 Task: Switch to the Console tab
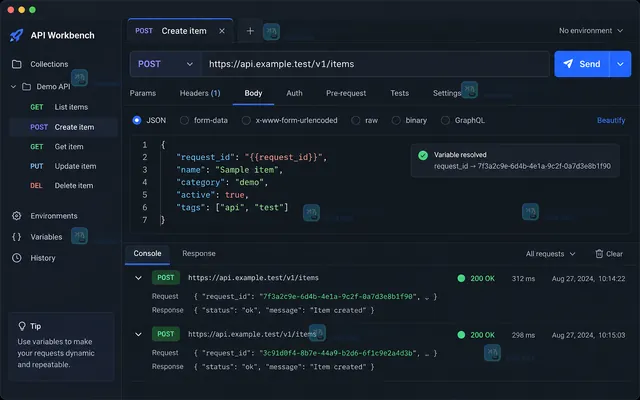click(147, 253)
